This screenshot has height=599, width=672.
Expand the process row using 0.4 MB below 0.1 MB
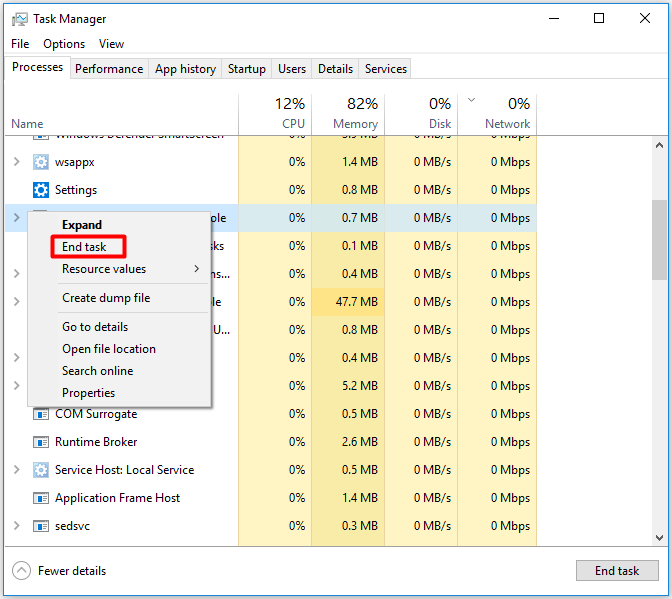point(17,273)
